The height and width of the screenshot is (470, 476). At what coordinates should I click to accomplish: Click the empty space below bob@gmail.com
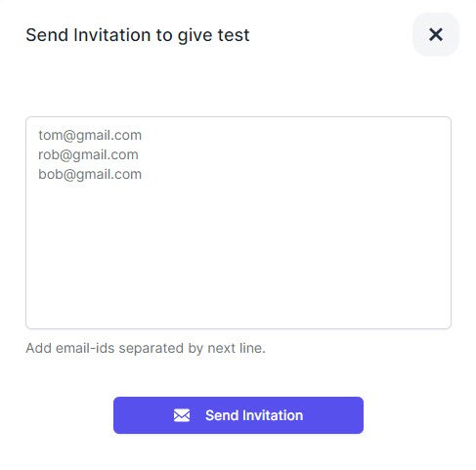point(238,254)
